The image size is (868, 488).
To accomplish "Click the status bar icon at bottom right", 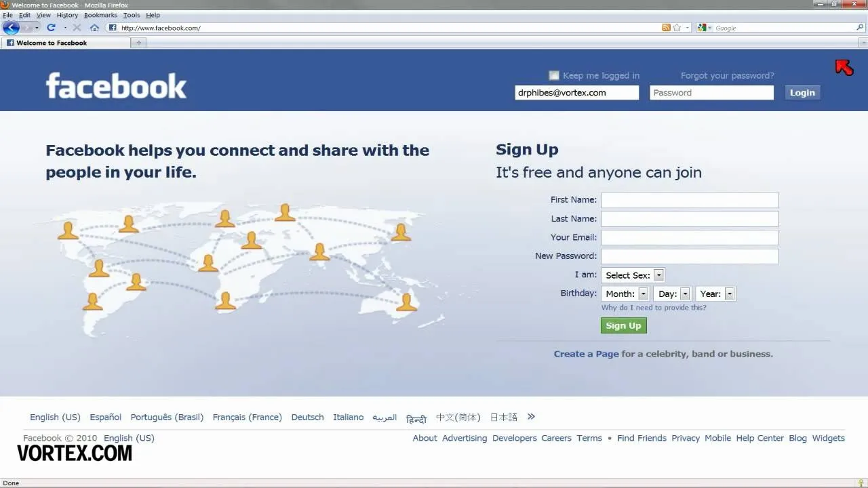I will pos(861,483).
